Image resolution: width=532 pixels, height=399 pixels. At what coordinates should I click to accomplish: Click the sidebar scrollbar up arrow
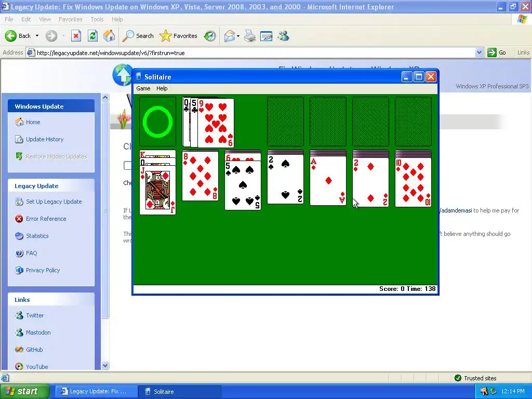(105, 98)
